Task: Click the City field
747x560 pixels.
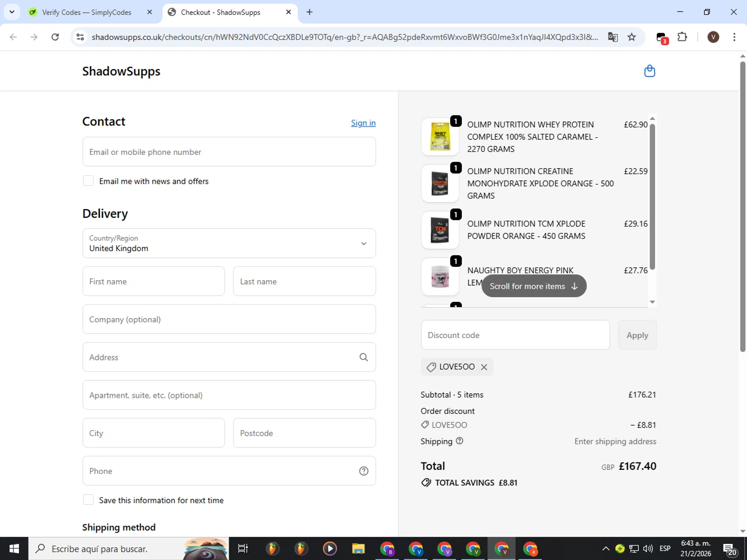Action: [153, 433]
